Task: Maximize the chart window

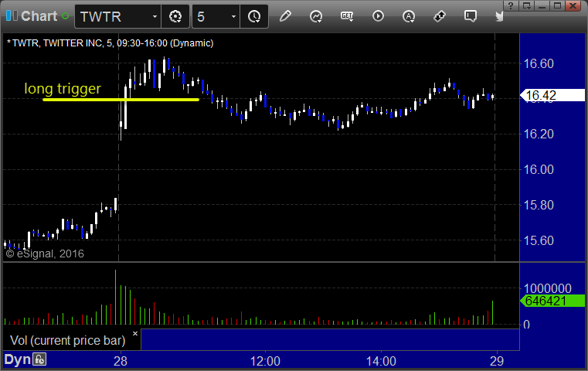Action: (x=558, y=5)
